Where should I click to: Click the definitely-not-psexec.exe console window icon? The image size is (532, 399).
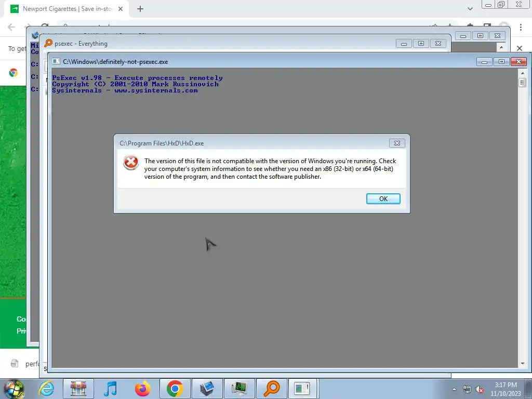(x=56, y=61)
